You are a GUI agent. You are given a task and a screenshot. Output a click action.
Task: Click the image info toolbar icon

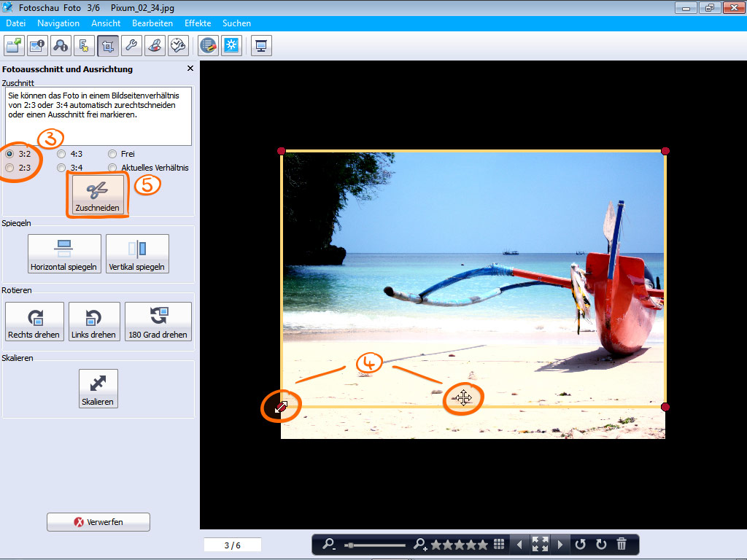[37, 46]
